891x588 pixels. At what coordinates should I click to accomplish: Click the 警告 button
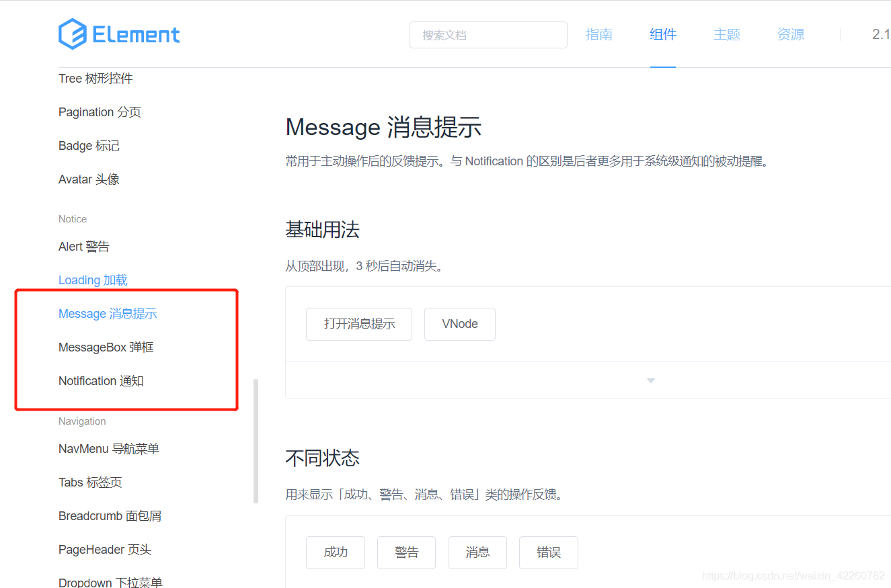[x=407, y=552]
